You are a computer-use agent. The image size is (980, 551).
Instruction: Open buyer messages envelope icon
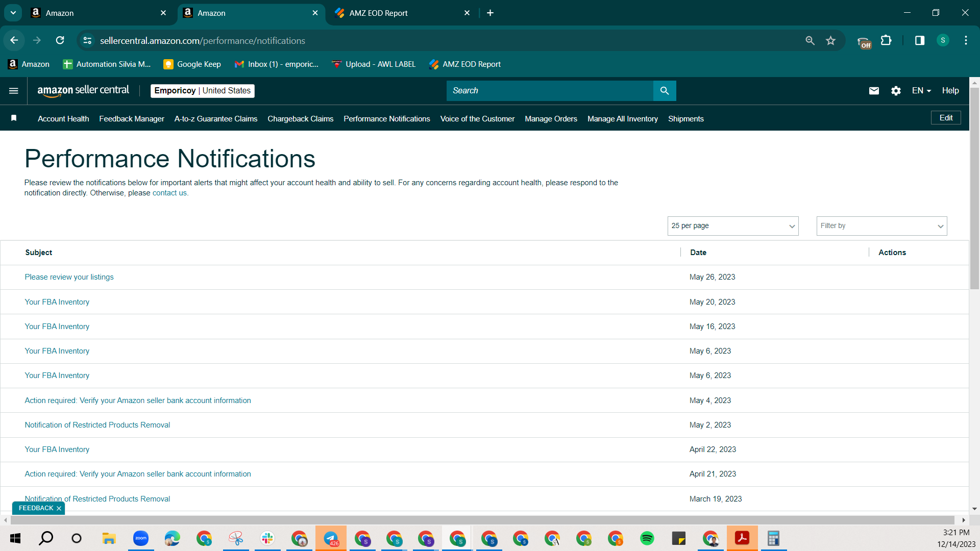click(x=874, y=91)
